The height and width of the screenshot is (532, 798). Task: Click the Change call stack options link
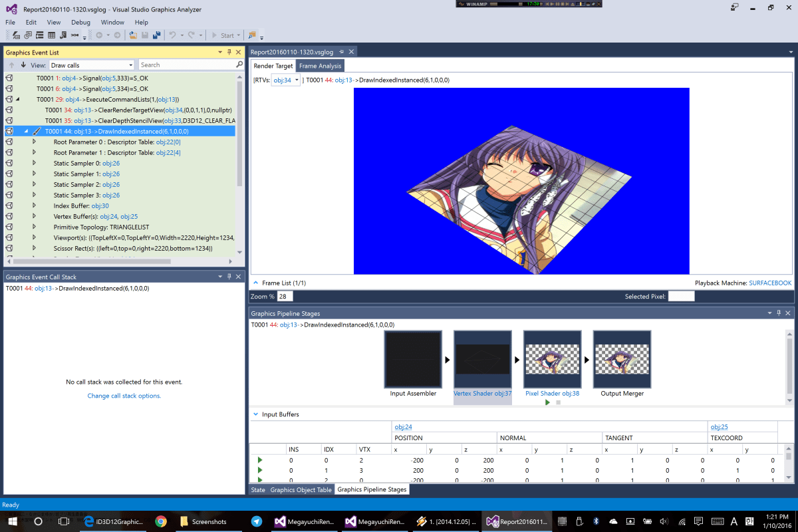pos(124,396)
